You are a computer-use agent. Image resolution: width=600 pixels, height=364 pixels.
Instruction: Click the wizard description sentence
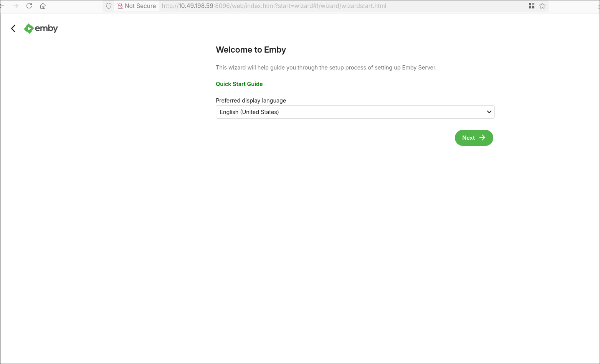pos(326,68)
